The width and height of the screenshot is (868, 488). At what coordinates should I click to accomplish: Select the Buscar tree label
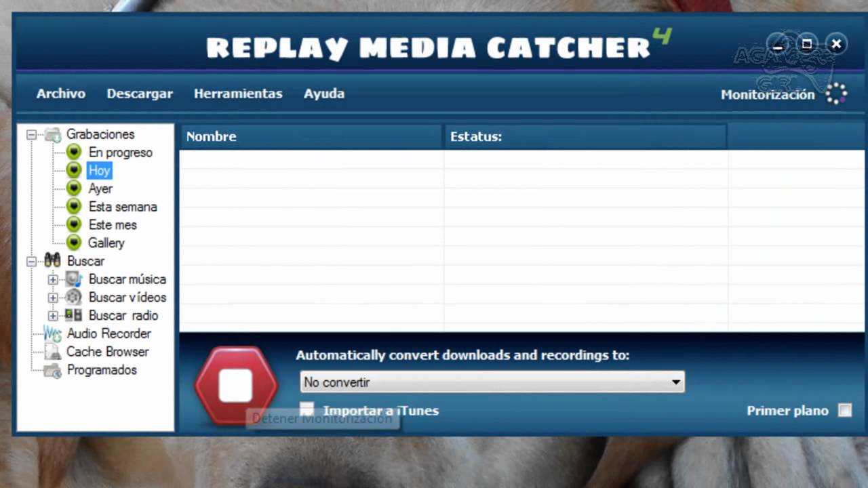click(85, 261)
